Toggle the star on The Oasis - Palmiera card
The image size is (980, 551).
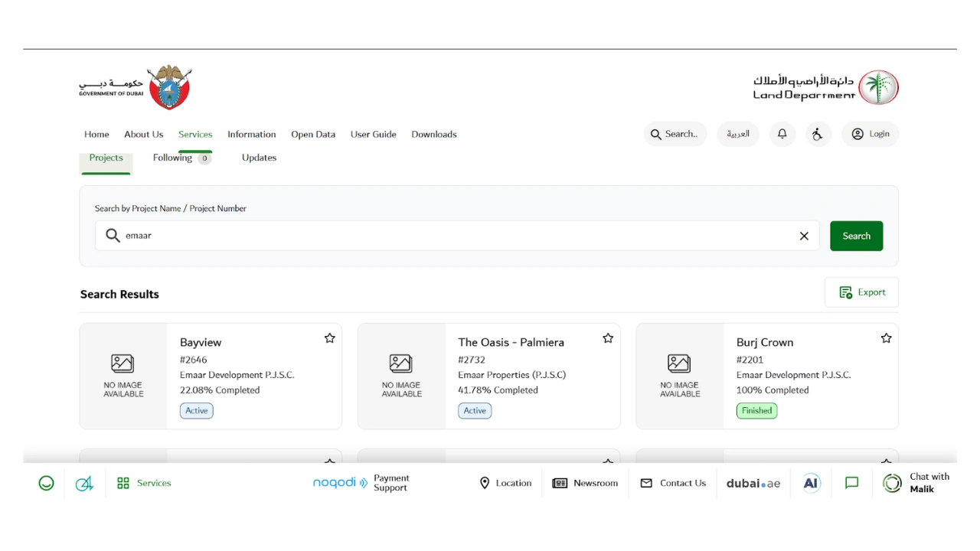click(x=608, y=337)
